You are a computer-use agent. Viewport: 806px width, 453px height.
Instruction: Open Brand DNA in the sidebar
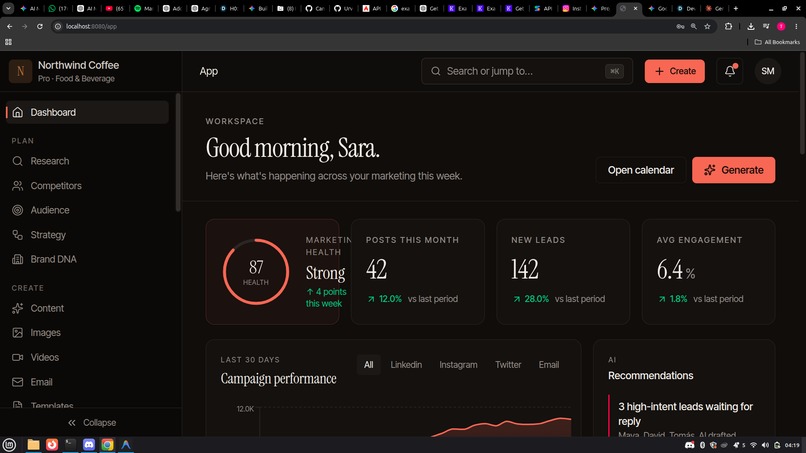[87, 259]
